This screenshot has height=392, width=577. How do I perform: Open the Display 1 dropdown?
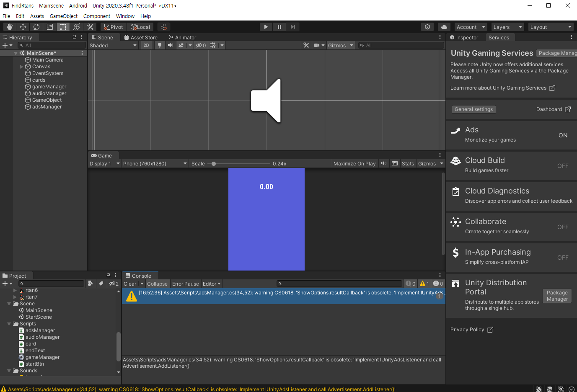pyautogui.click(x=105, y=163)
